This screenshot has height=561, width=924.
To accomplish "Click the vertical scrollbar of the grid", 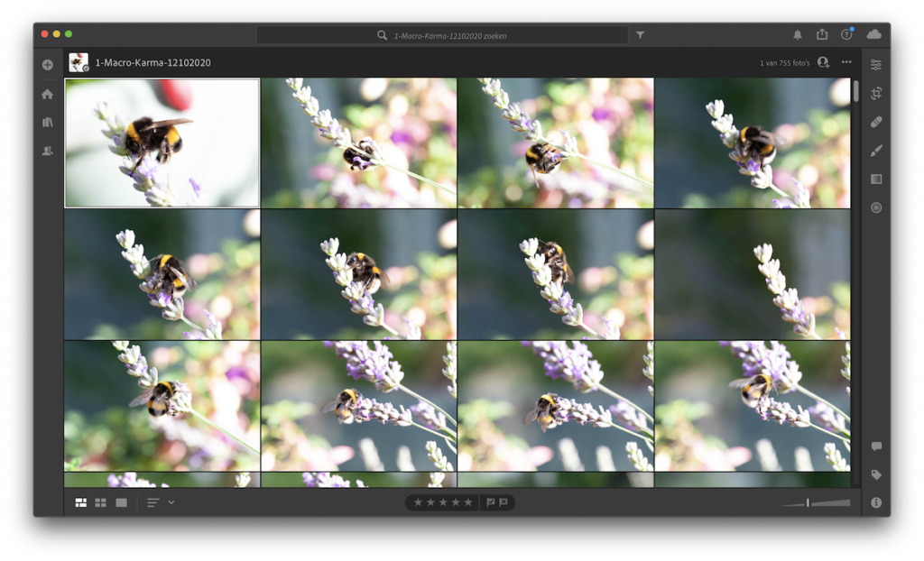I will 855,91.
